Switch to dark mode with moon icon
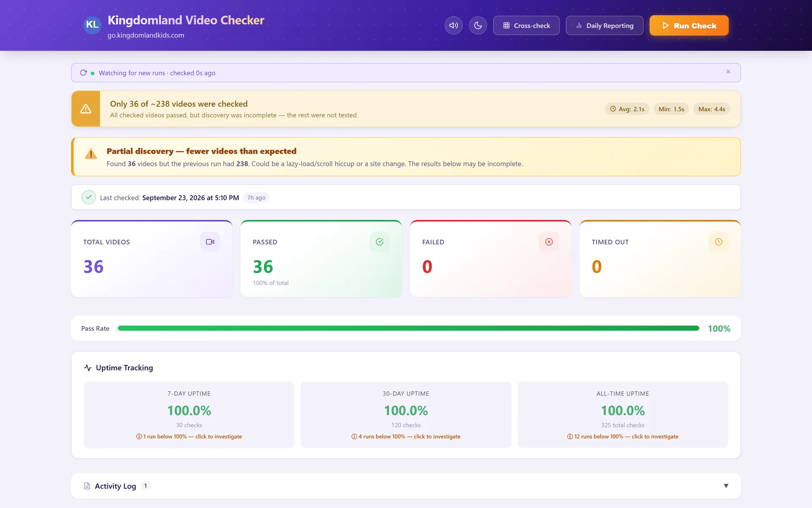This screenshot has height=508, width=812. [x=478, y=25]
